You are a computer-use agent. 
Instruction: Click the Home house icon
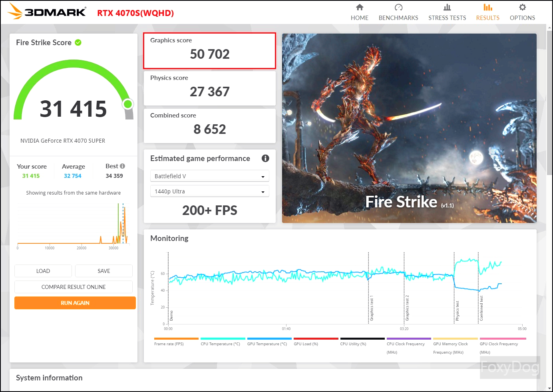360,7
